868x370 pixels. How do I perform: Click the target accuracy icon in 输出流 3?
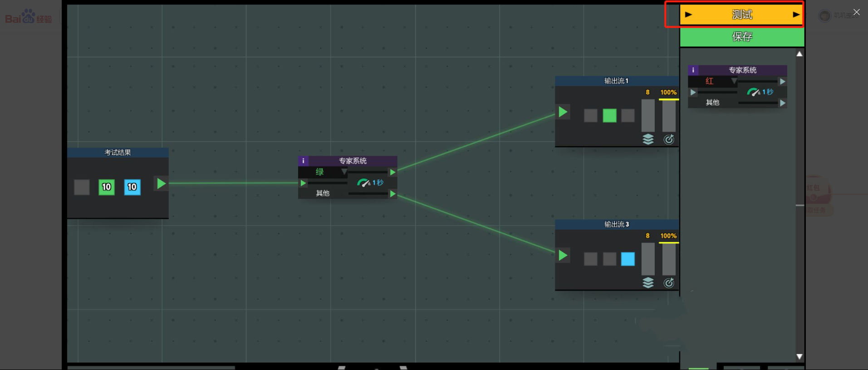click(x=669, y=283)
